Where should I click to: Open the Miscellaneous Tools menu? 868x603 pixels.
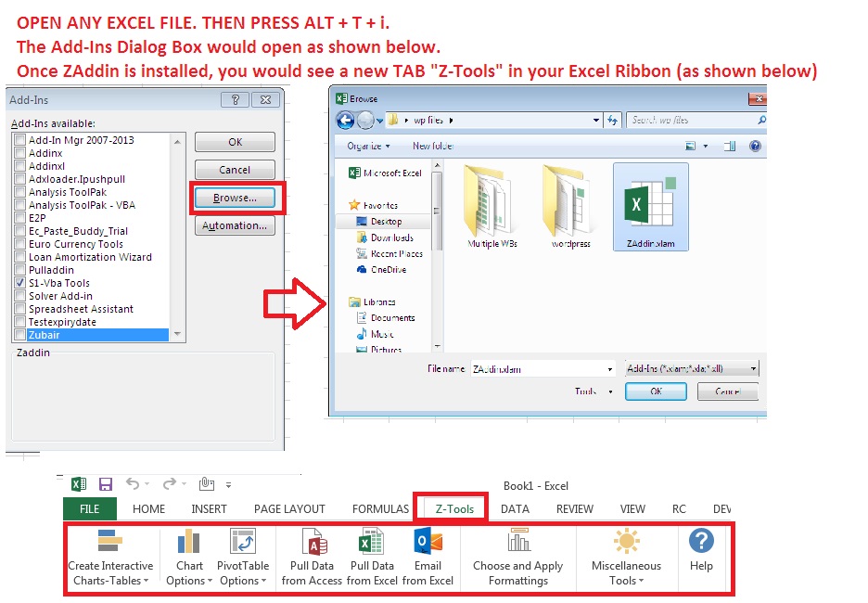(626, 557)
